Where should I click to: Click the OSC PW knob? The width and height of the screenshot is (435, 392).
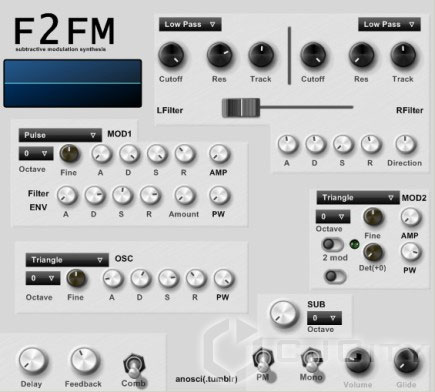pyautogui.click(x=223, y=279)
